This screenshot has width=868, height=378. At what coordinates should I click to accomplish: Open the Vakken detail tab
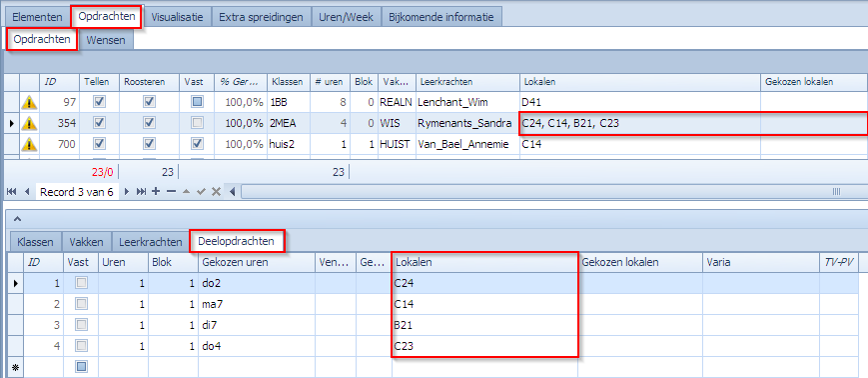coord(86,242)
